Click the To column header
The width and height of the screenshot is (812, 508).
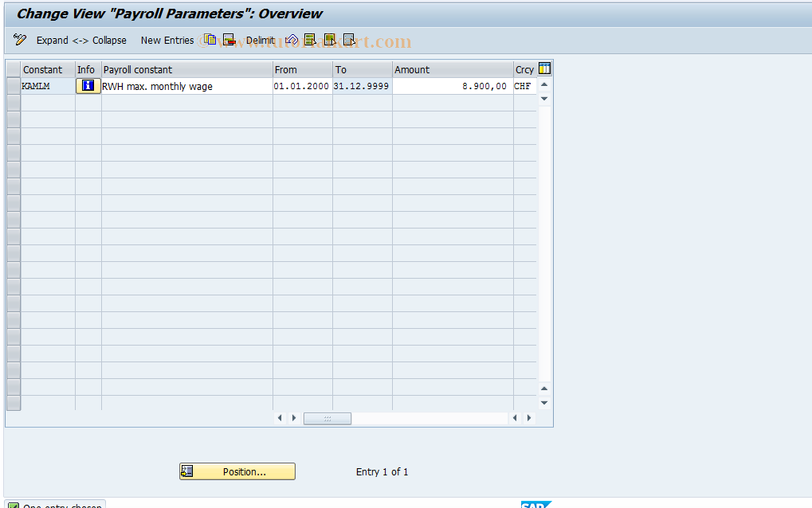coord(362,69)
